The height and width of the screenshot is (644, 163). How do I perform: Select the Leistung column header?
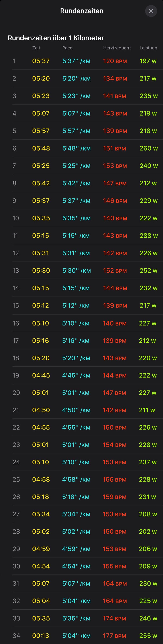tap(148, 48)
